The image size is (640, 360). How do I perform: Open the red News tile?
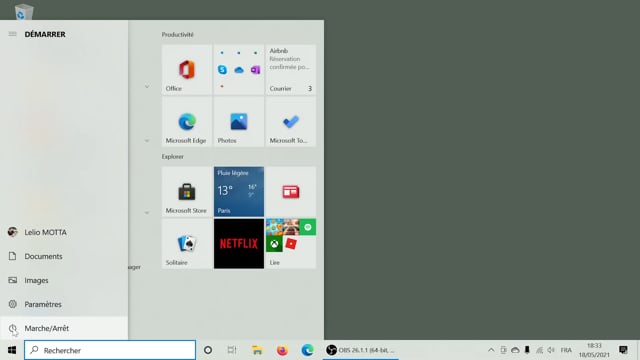tap(291, 191)
